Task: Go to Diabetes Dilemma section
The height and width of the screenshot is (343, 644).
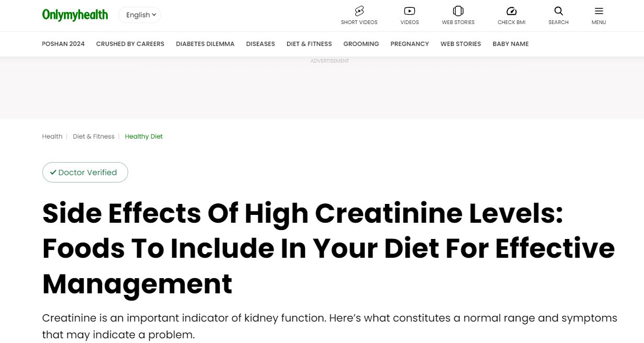Action: click(x=205, y=44)
